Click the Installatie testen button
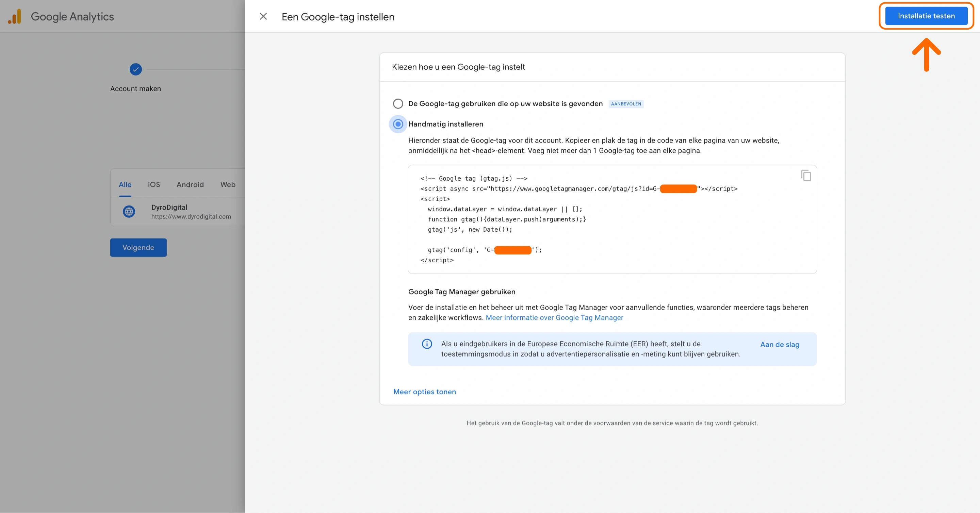Viewport: 980px width, 513px height. [926, 16]
